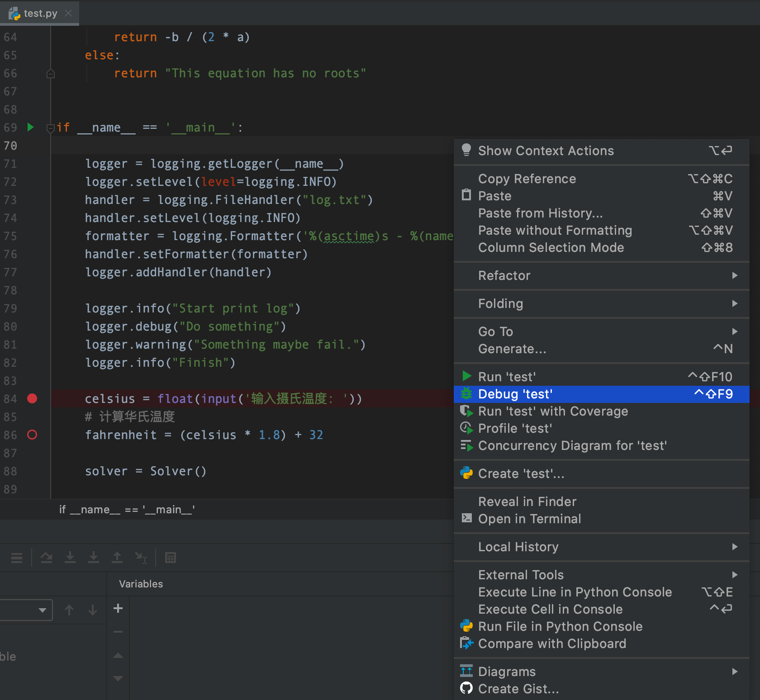Expand the Diagrams submenu
The height and width of the screenshot is (700, 760).
602,672
